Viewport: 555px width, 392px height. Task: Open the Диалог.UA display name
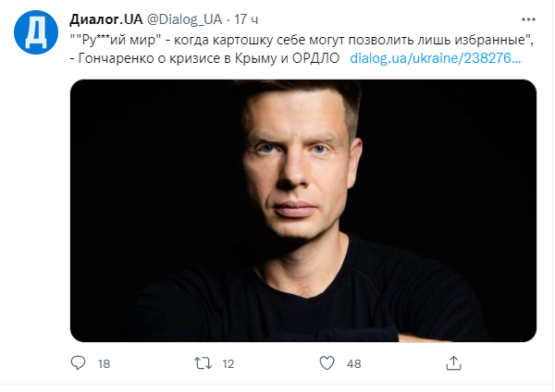point(106,20)
